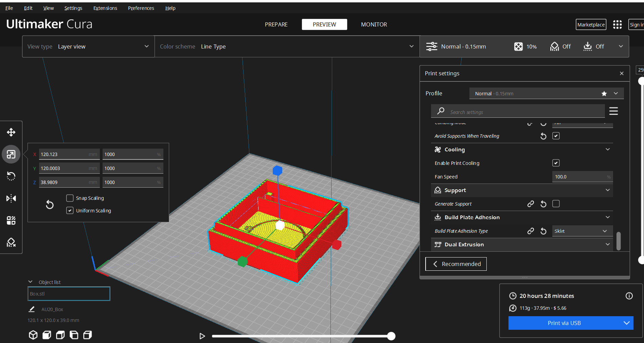Reset the Build Plate Adhesion Type setting
This screenshot has height=343, width=644.
543,231
